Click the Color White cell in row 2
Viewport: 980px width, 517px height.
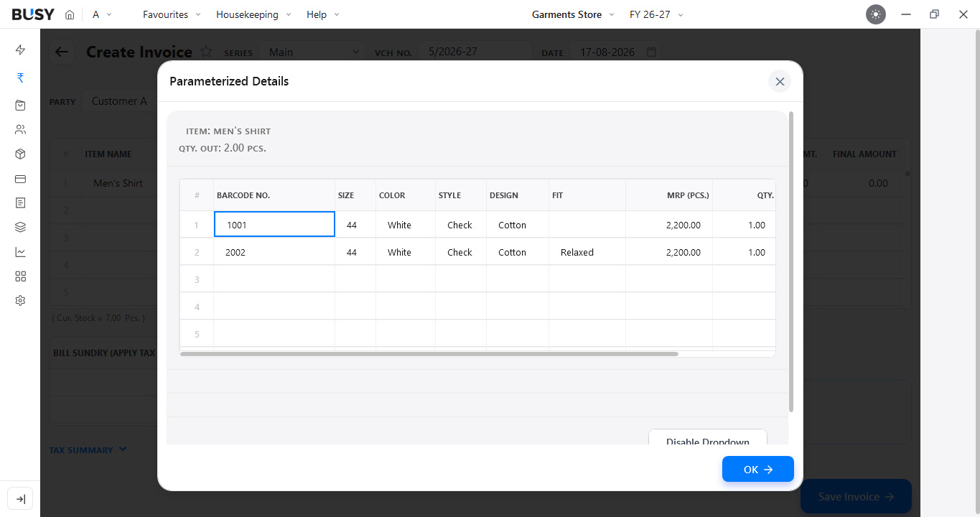coord(406,252)
